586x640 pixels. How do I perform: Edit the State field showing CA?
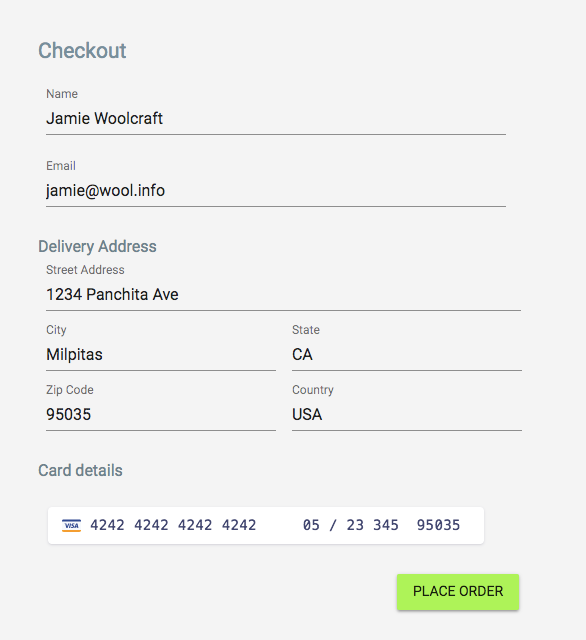click(x=407, y=355)
